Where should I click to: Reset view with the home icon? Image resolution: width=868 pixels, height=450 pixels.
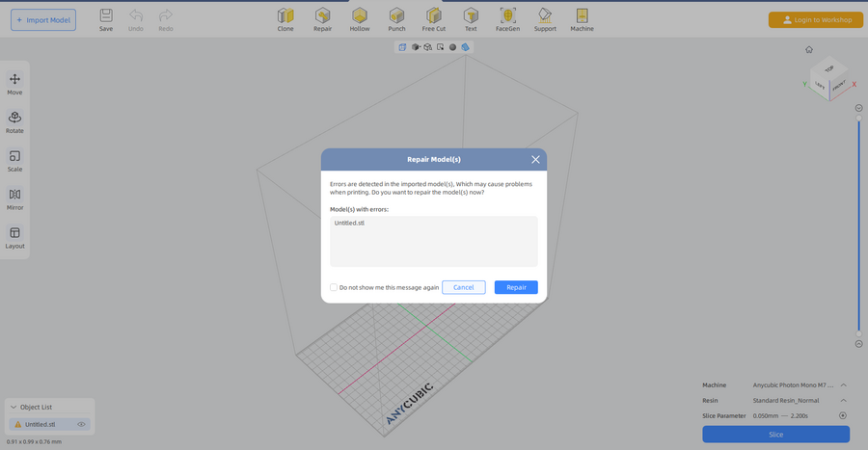point(809,50)
